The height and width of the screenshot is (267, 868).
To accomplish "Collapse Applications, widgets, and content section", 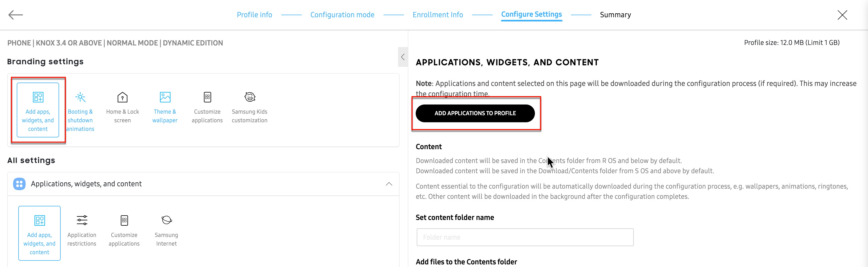I will coord(389,184).
